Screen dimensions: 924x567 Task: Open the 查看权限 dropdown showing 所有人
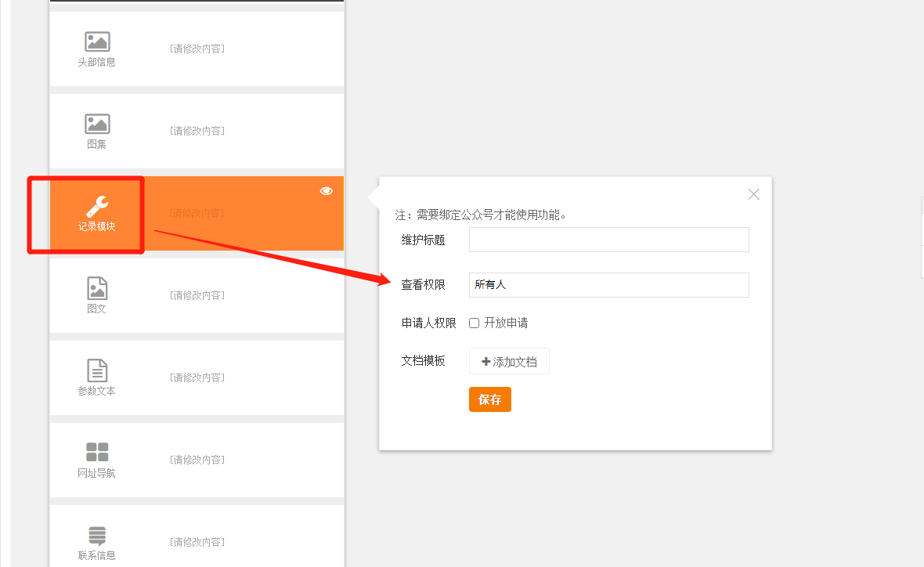(608, 285)
